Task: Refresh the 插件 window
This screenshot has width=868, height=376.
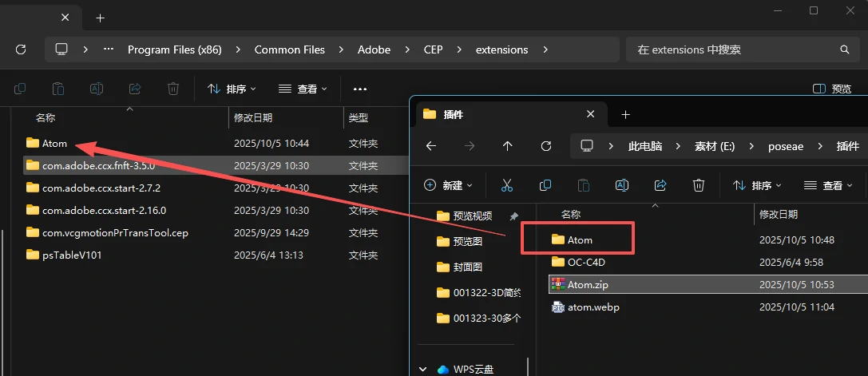Action: (x=546, y=145)
